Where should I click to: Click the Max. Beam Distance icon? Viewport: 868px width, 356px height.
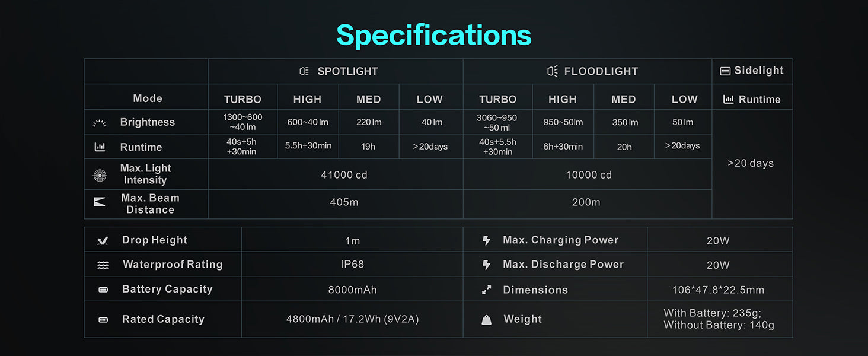[x=100, y=202]
